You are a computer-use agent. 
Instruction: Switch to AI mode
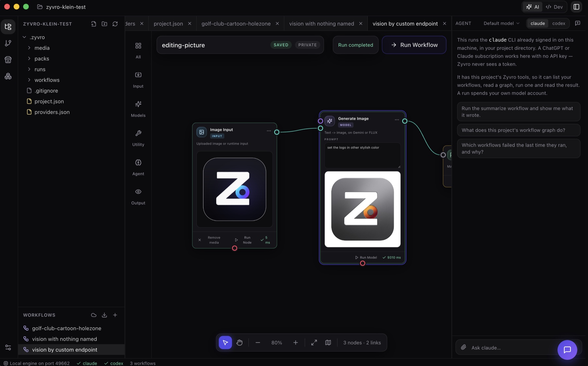(x=532, y=7)
